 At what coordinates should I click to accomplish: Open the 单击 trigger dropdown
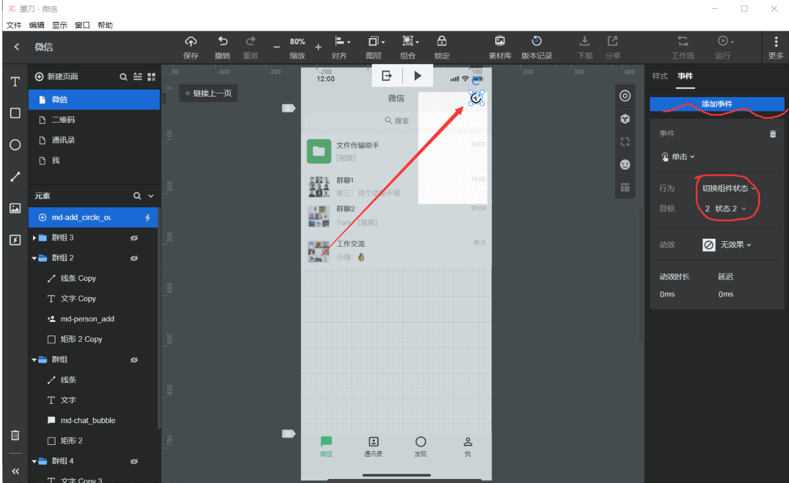[678, 157]
